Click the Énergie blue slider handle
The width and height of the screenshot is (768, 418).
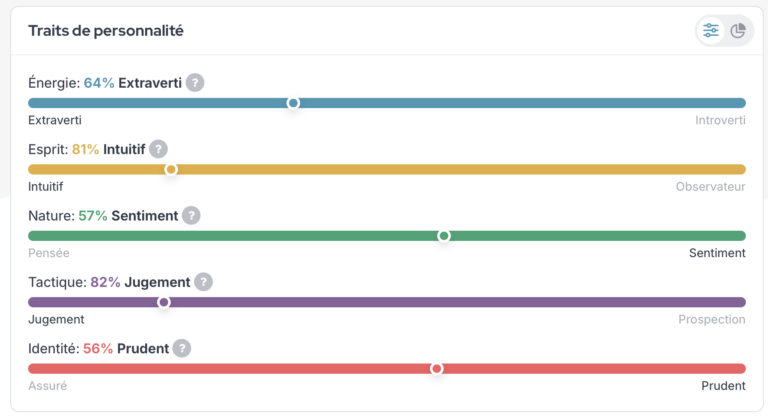(293, 103)
